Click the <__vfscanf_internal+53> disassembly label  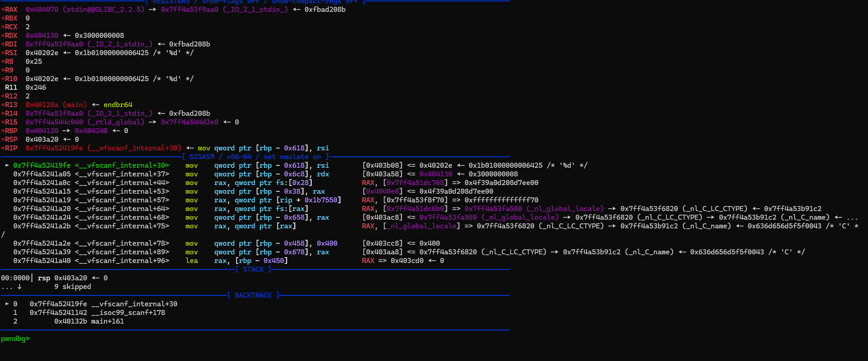pos(122,191)
